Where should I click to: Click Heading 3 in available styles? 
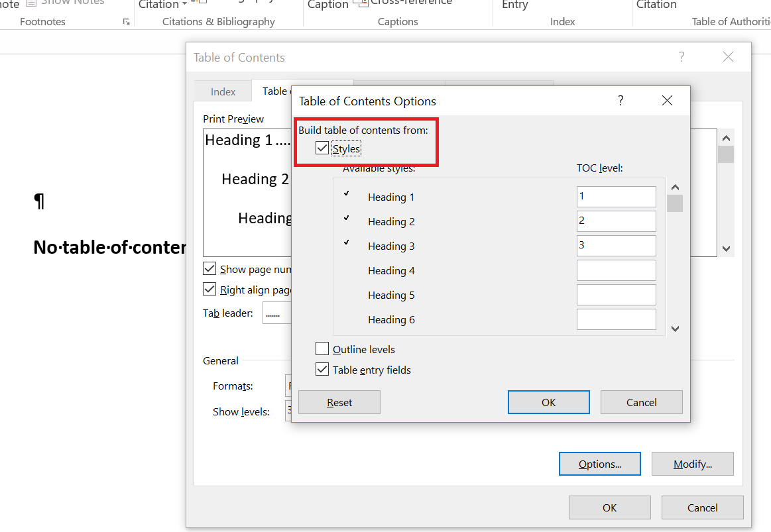pos(391,246)
